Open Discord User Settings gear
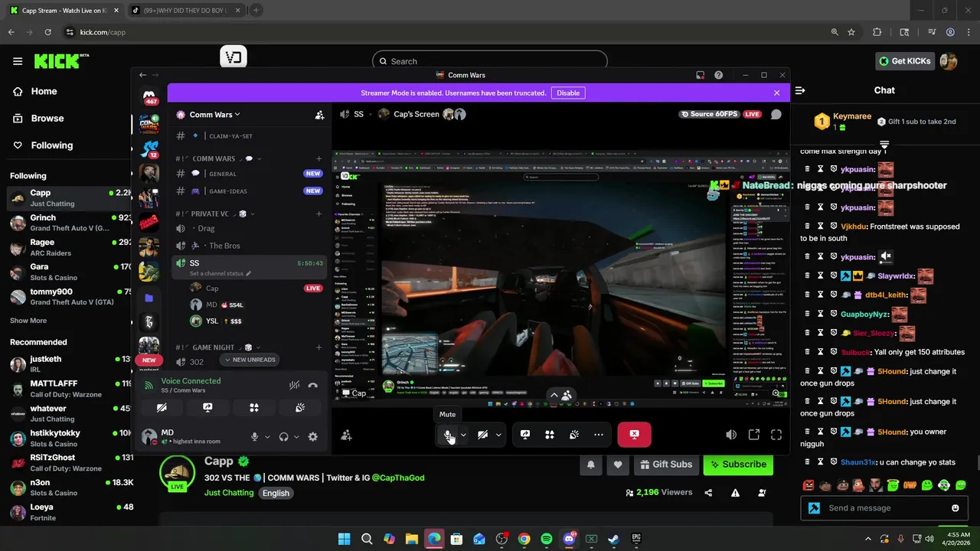 pyautogui.click(x=312, y=437)
